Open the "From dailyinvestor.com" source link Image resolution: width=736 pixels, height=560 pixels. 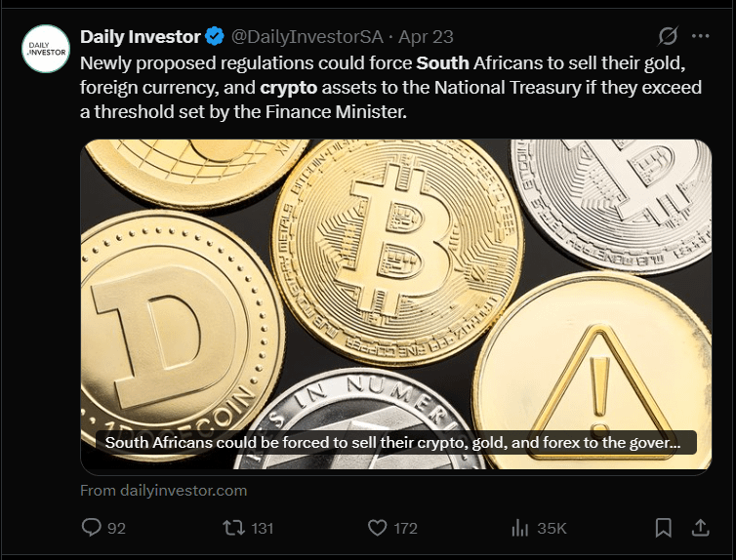pyautogui.click(x=163, y=490)
